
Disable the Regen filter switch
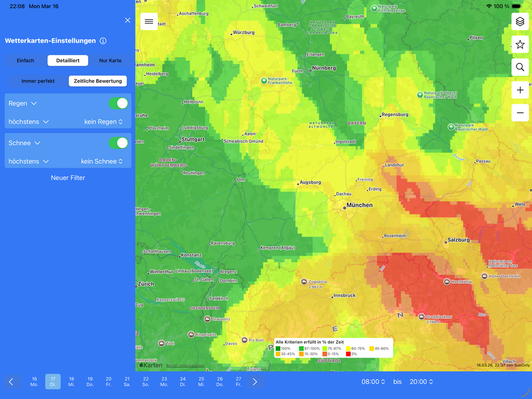(118, 103)
